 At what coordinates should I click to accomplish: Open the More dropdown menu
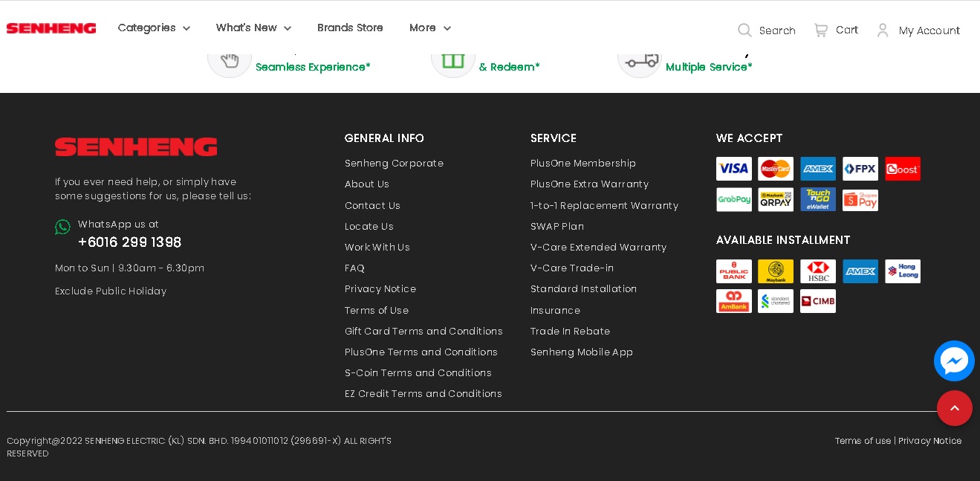tap(429, 28)
